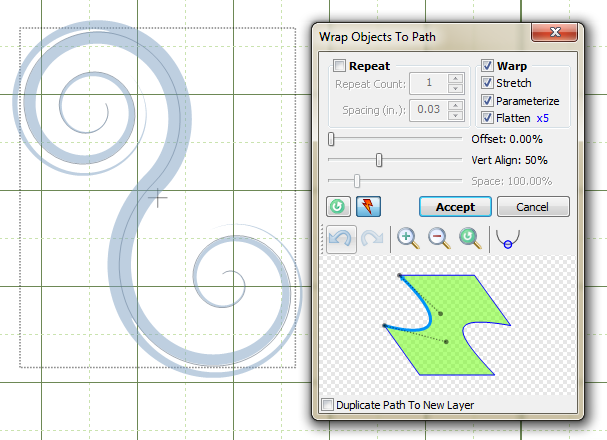The width and height of the screenshot is (607, 440).
Task: Click the swirl shape's crosshair center on canvas
Action: pyautogui.click(x=158, y=198)
